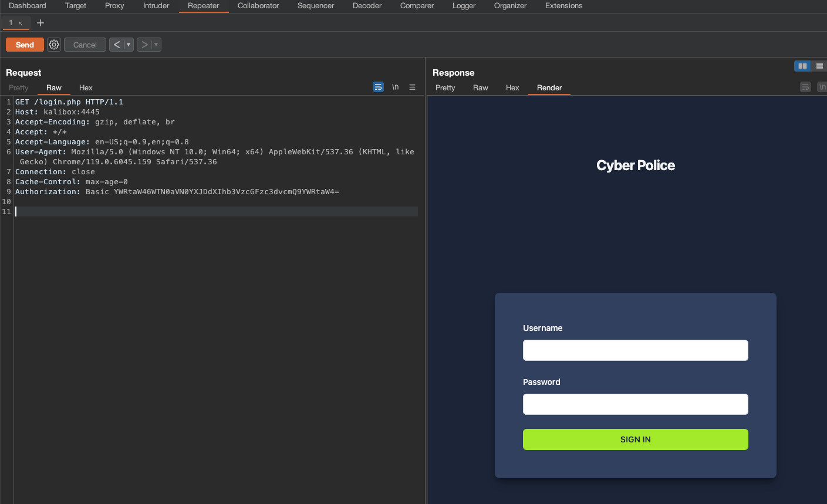The width and height of the screenshot is (827, 504).
Task: Switch to top-bottom stacked layout icon
Action: point(819,66)
